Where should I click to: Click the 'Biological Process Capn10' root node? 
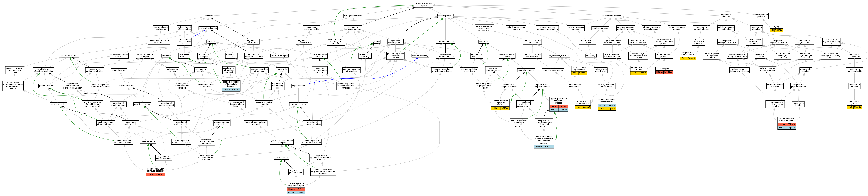click(x=423, y=4)
